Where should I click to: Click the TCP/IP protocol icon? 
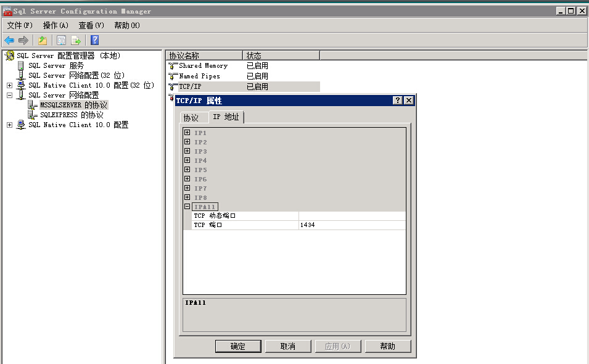pyautogui.click(x=173, y=87)
